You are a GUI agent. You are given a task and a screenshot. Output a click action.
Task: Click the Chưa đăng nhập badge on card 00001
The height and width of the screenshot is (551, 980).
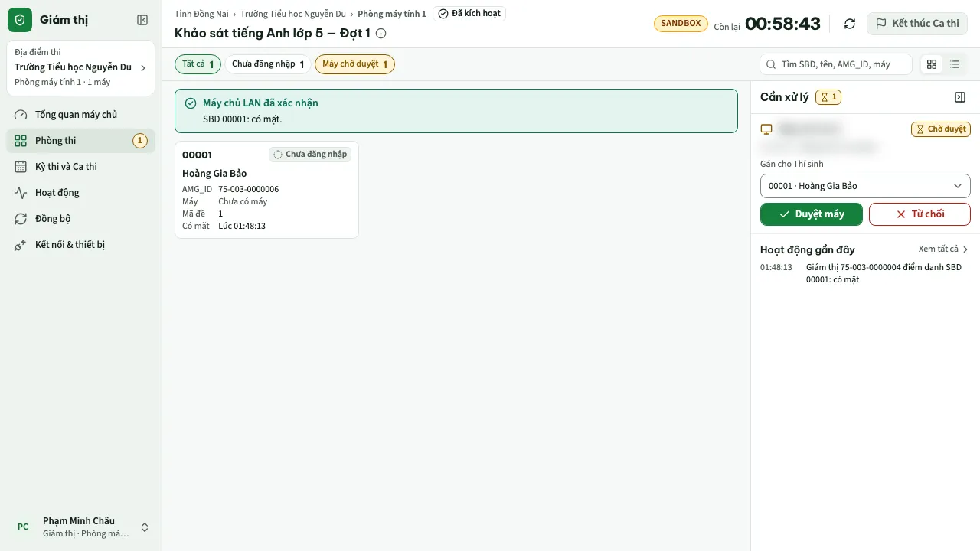pos(310,155)
